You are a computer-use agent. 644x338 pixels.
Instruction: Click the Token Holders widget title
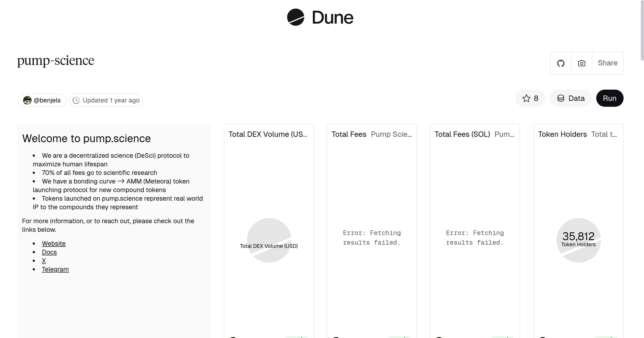(562, 134)
